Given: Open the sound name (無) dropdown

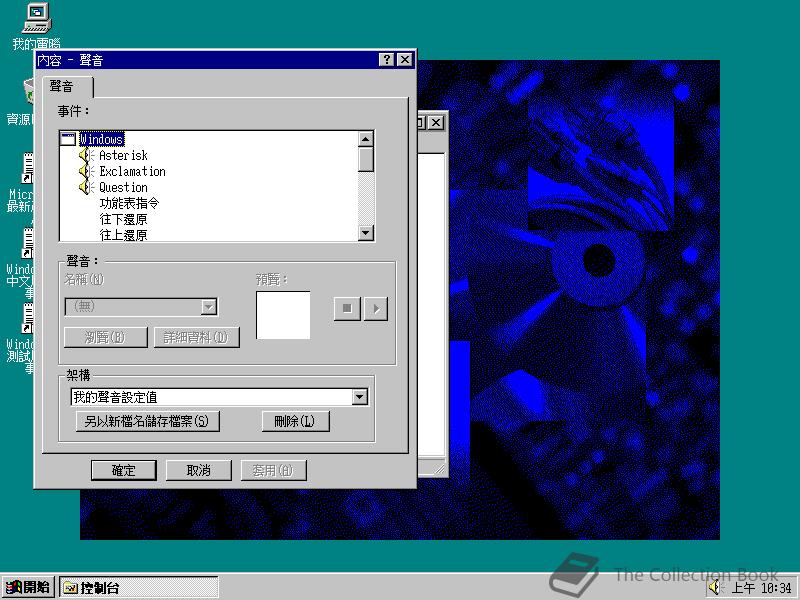Looking at the screenshot, I should pos(208,307).
